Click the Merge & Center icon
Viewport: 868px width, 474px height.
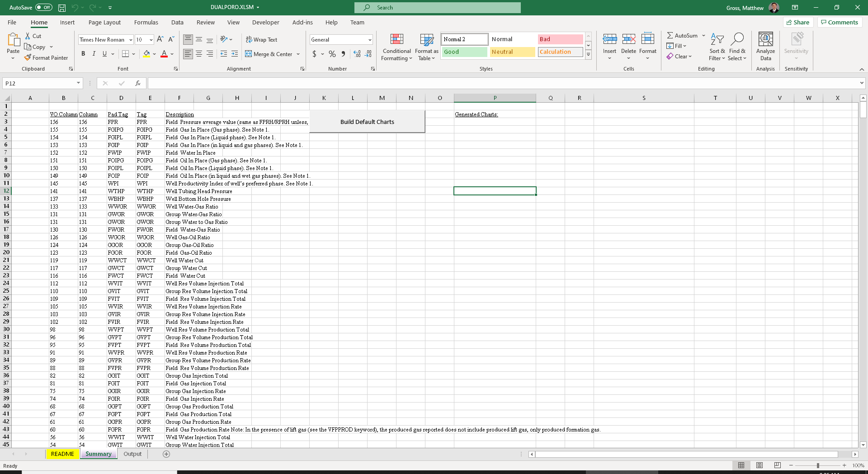249,54
